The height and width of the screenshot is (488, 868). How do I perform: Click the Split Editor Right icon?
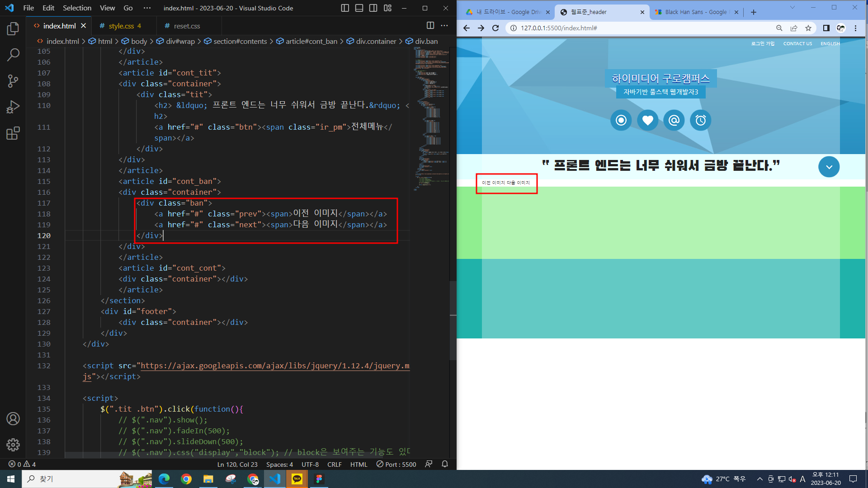click(430, 26)
